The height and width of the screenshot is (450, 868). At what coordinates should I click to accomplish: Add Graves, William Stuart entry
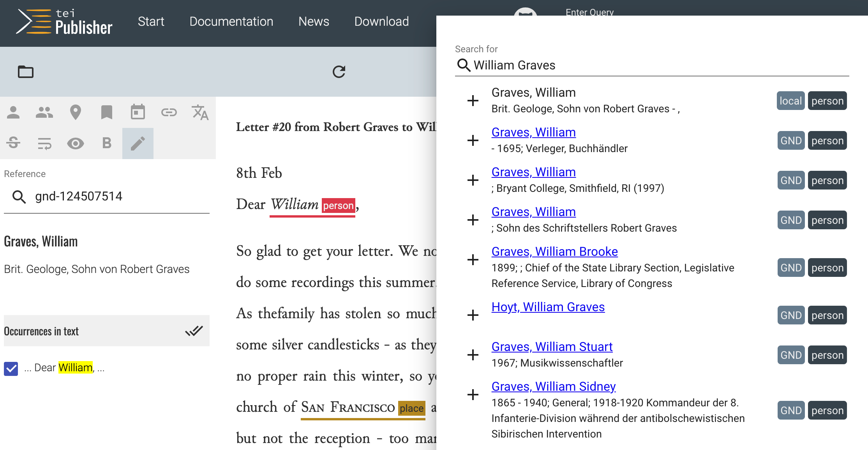click(x=473, y=355)
